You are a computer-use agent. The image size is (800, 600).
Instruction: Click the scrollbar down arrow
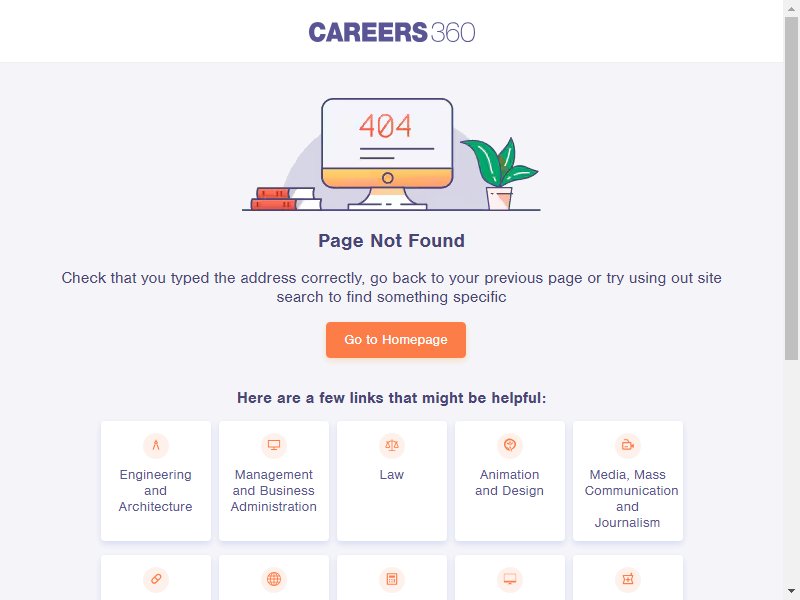[x=791, y=591]
